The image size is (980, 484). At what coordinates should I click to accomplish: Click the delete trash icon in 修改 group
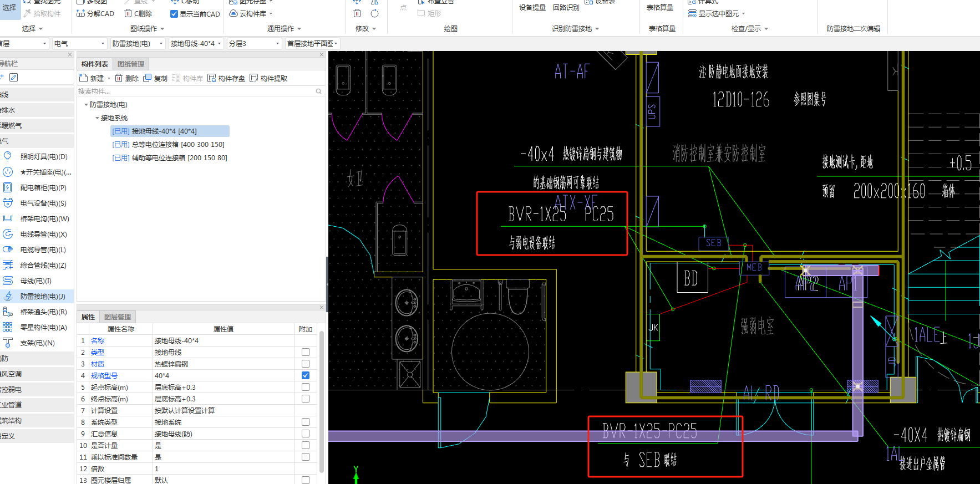click(x=357, y=13)
